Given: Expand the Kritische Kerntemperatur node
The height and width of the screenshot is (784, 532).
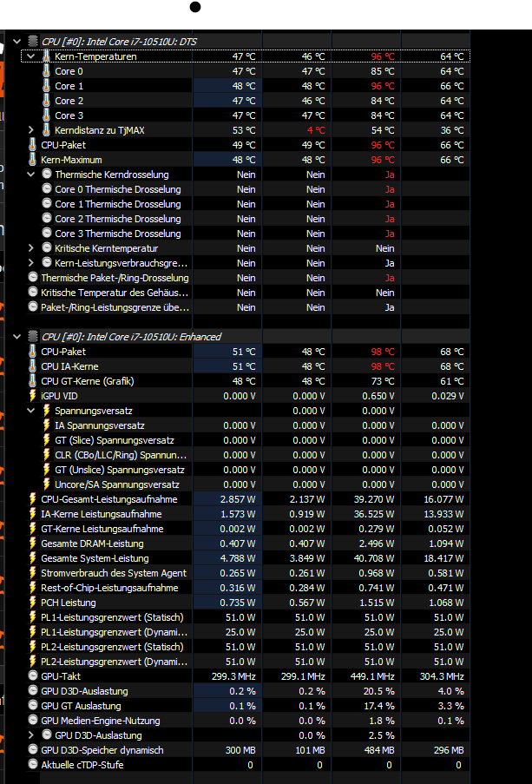Looking at the screenshot, I should (x=31, y=248).
